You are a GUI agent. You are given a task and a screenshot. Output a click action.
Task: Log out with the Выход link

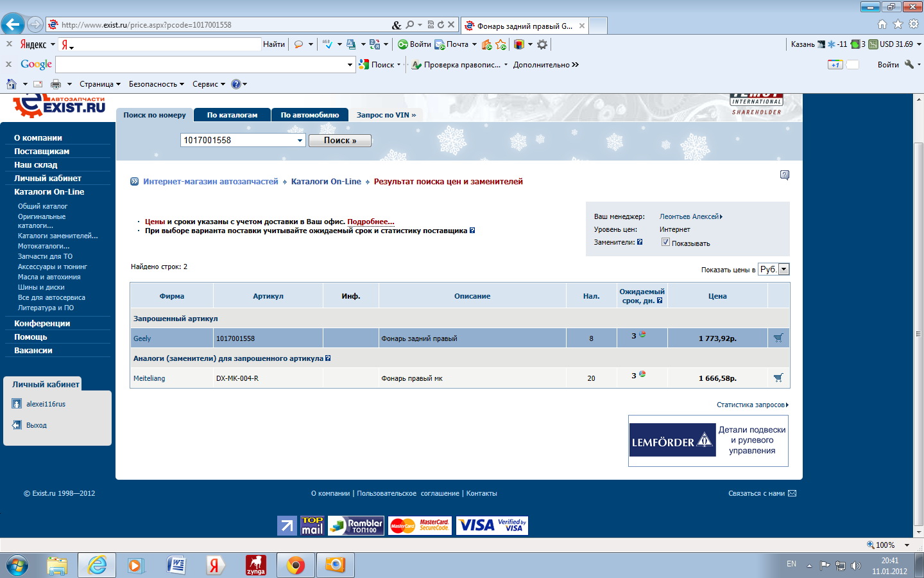(36, 425)
